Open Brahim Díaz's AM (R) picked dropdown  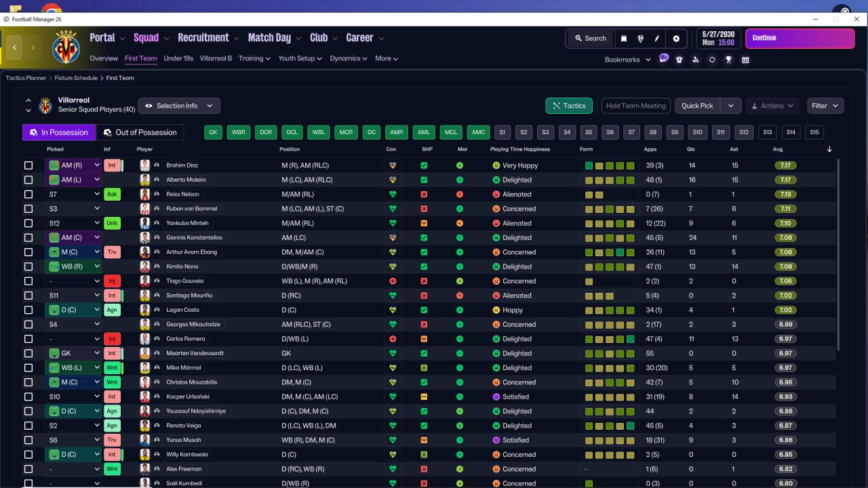[x=73, y=165]
